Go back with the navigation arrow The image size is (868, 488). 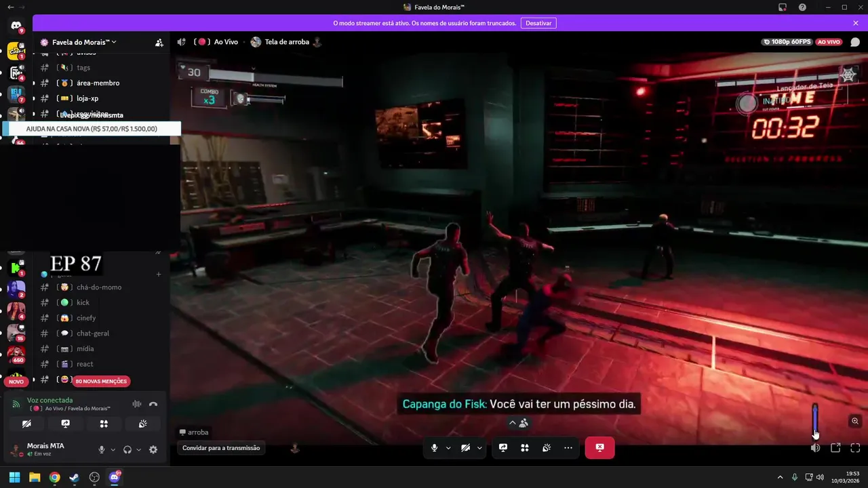click(9, 7)
